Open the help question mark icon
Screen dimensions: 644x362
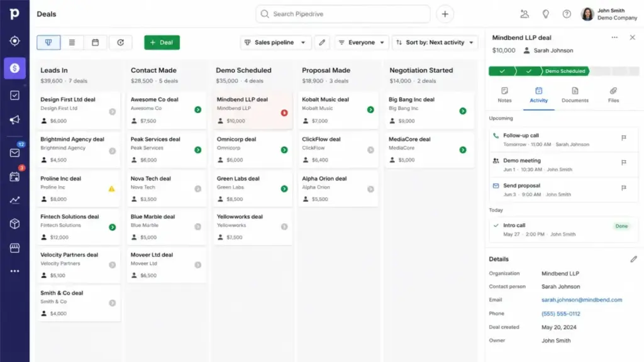click(567, 14)
